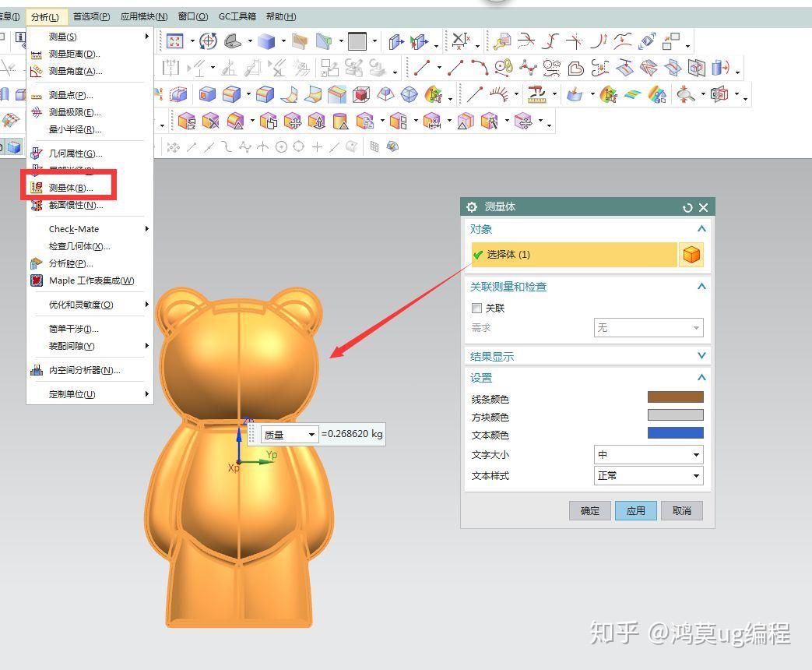The height and width of the screenshot is (670, 812).
Task: Enable the 关联 checkbox in 测量体 dialog
Action: (x=478, y=308)
